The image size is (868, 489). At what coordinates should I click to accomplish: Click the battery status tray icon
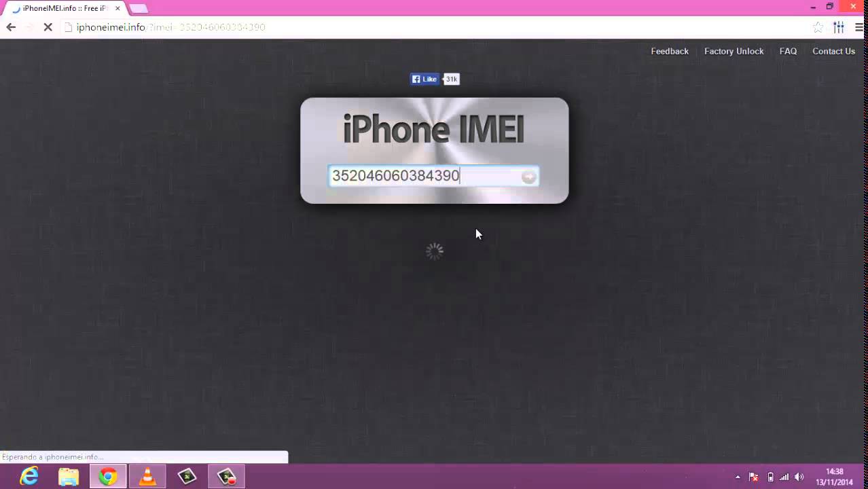770,477
